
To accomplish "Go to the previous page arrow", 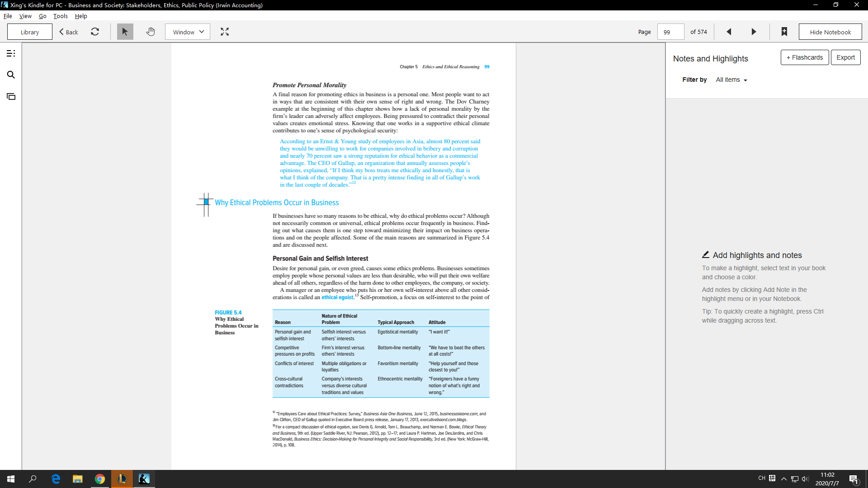I will click(729, 32).
